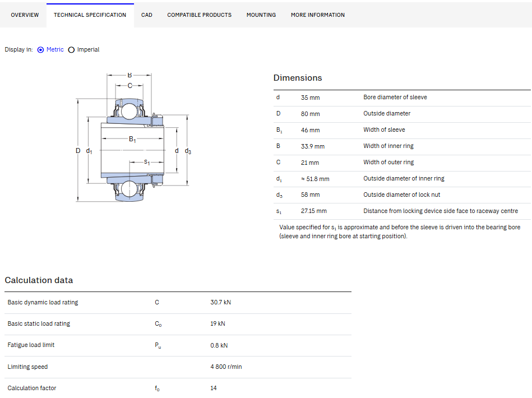Click the d3 label in the drawing
The image size is (532, 398).
(188, 151)
